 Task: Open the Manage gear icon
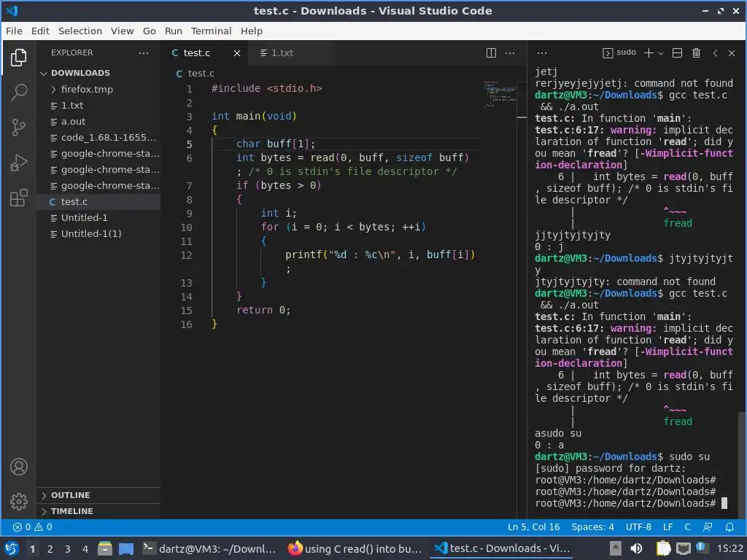click(x=18, y=502)
